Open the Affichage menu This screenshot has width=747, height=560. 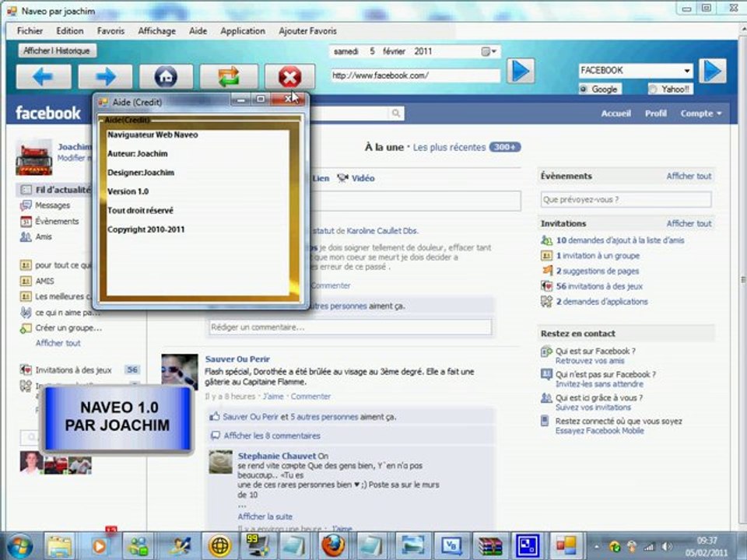[x=156, y=31]
